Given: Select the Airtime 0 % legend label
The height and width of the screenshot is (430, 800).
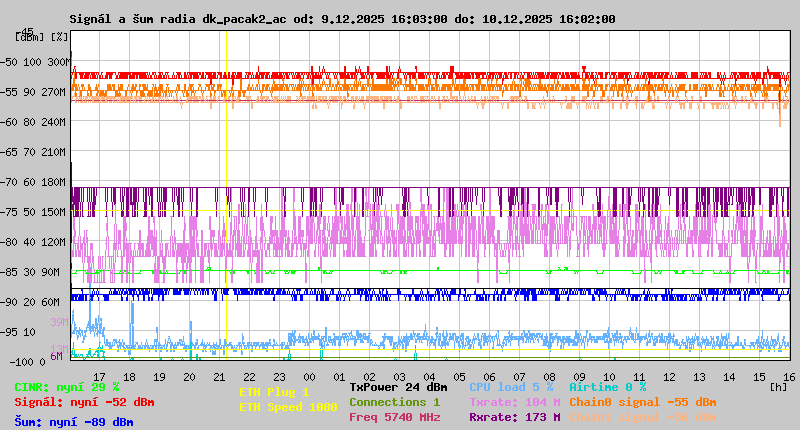Looking at the screenshot, I should pos(607,387).
